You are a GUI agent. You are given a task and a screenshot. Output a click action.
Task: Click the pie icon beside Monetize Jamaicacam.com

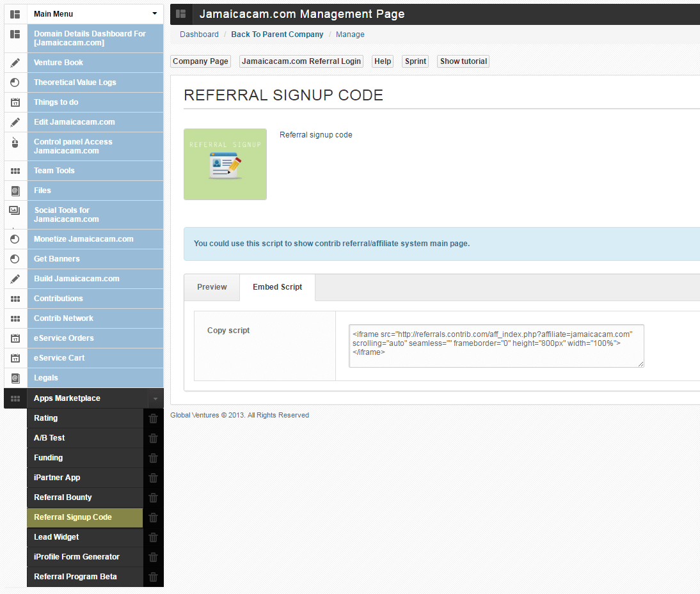(x=15, y=239)
